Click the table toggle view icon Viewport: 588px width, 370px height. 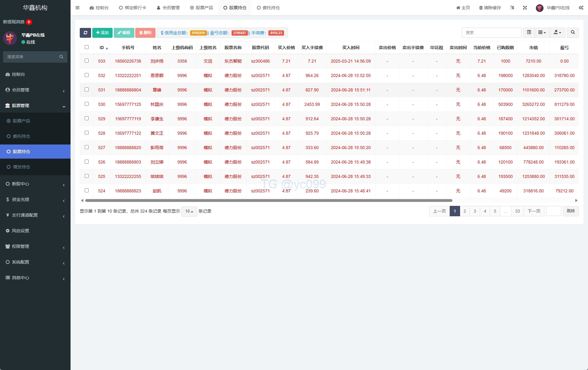529,33
